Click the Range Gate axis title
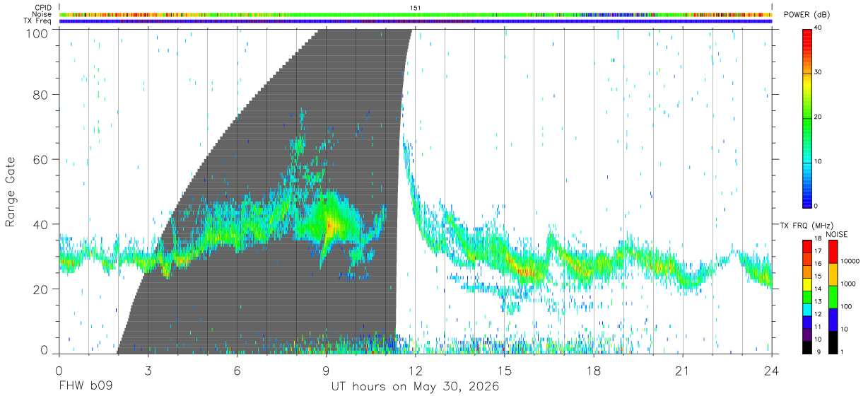This screenshot has width=868, height=401. (11, 192)
